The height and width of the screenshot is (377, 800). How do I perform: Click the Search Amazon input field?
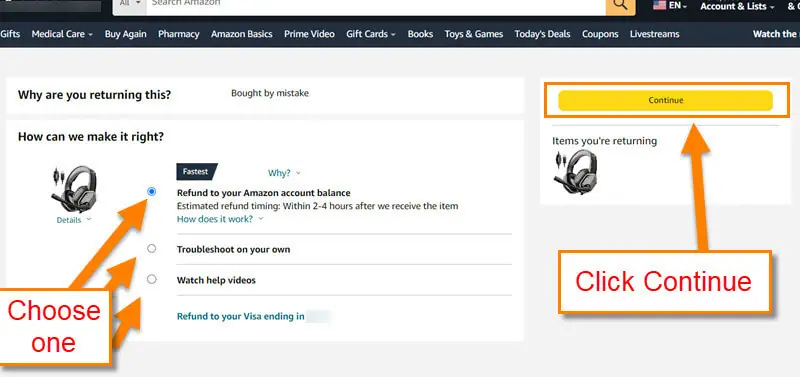376,4
